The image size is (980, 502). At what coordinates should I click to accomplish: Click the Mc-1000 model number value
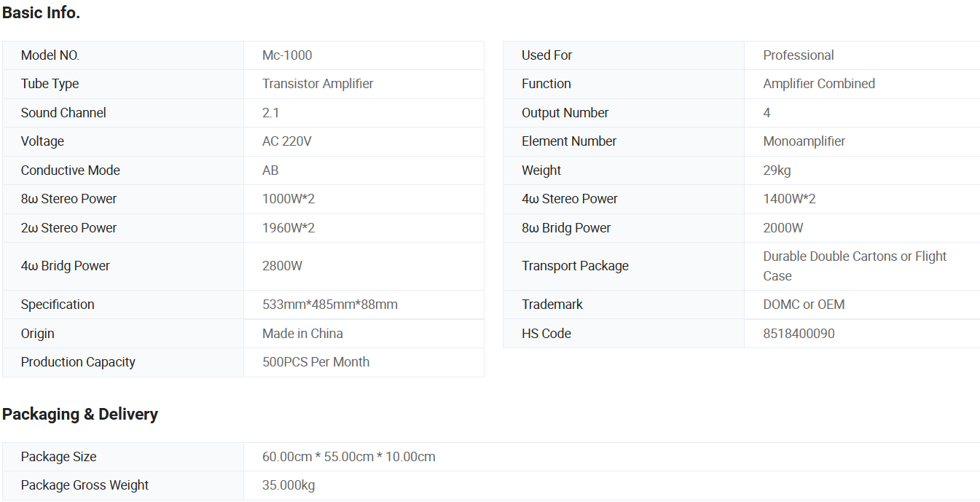(x=287, y=55)
